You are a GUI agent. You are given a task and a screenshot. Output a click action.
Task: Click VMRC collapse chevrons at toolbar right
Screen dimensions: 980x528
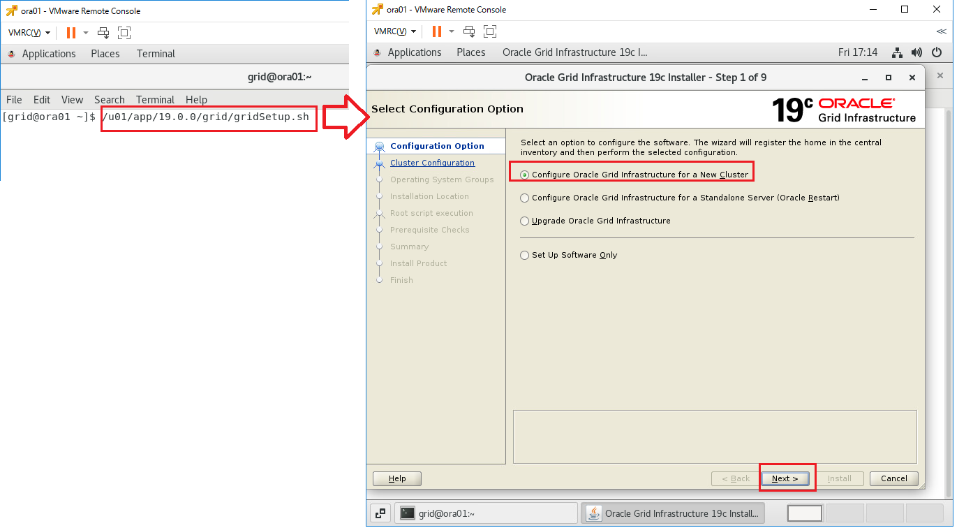[941, 31]
